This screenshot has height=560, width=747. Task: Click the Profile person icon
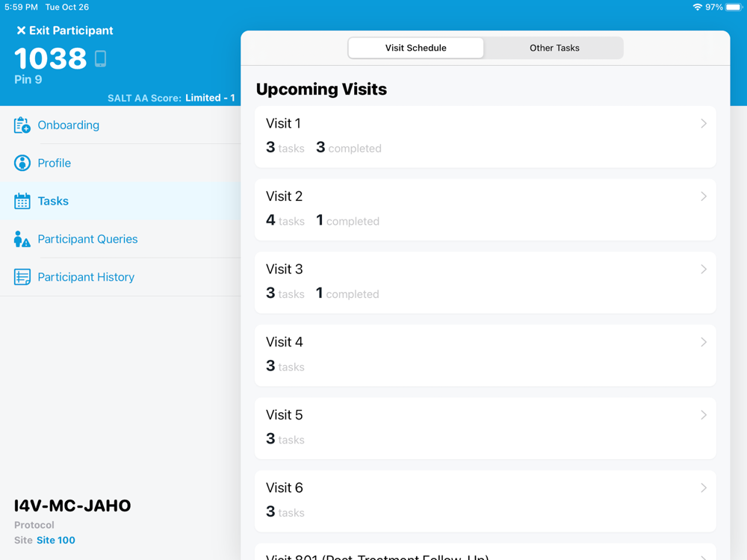(x=22, y=163)
